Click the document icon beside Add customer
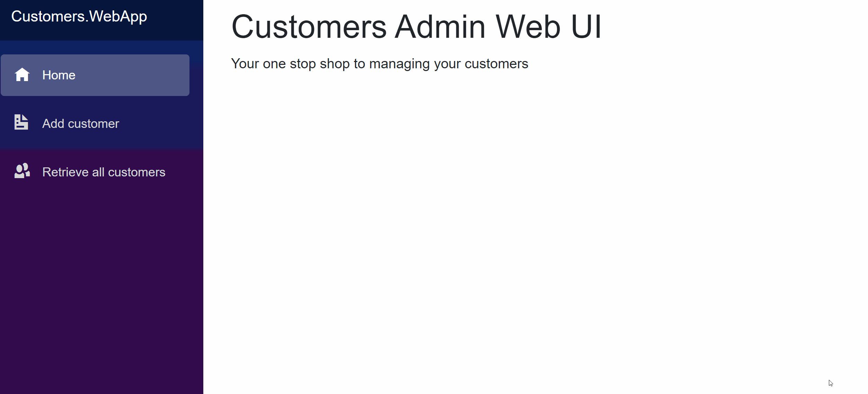868x394 pixels. 21,122
